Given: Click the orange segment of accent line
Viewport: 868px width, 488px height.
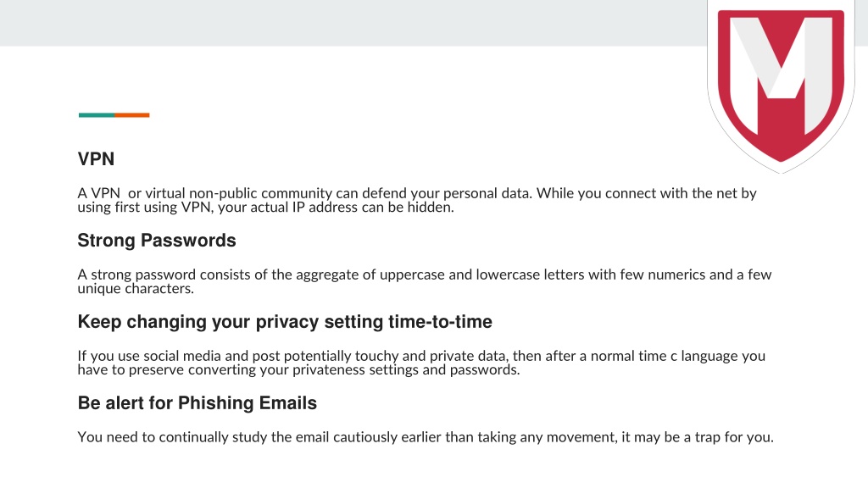Looking at the screenshot, I should (x=132, y=115).
